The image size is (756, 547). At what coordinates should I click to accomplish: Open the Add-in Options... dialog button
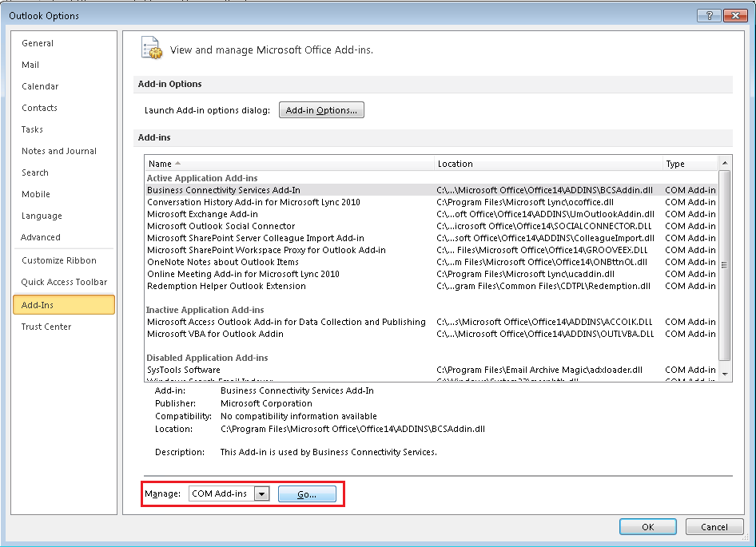(321, 110)
